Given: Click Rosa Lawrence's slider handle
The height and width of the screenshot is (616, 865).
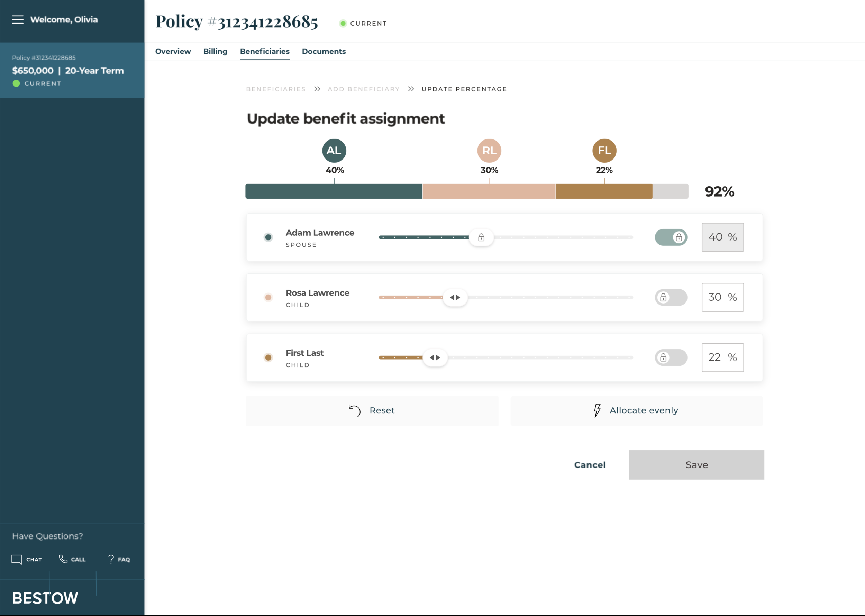Looking at the screenshot, I should click(x=455, y=298).
